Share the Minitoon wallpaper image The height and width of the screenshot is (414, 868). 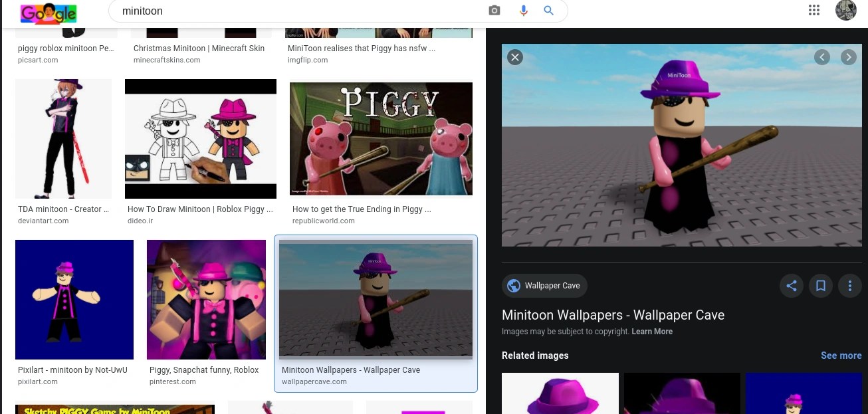791,286
